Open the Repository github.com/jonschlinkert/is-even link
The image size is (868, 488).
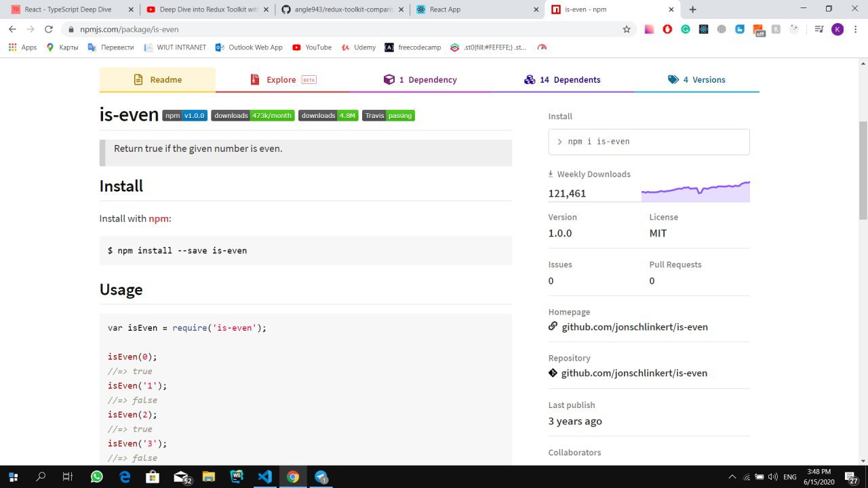tap(634, 373)
